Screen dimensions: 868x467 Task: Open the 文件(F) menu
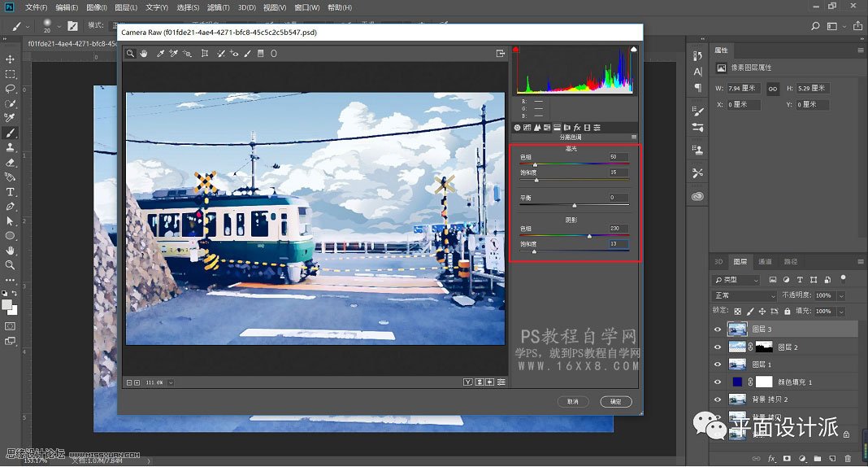click(36, 7)
